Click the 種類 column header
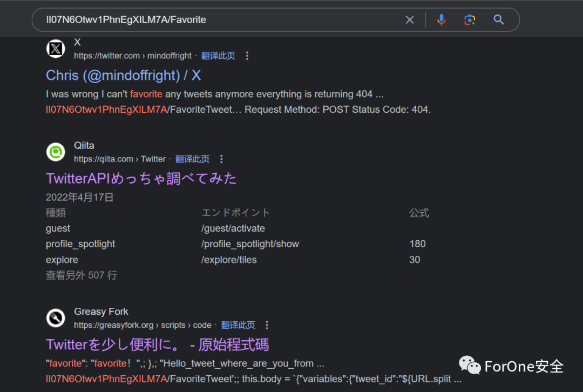This screenshot has width=583, height=392. (56, 213)
